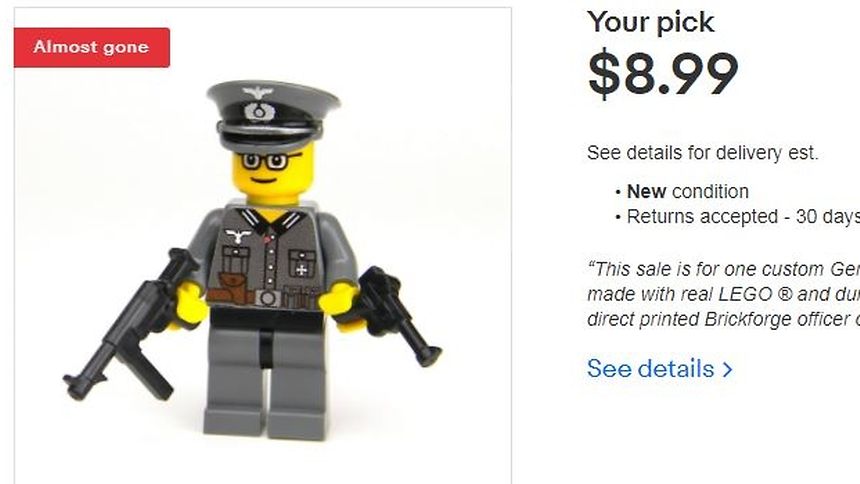Click the word New in bold
The image size is (860, 484).
click(646, 192)
